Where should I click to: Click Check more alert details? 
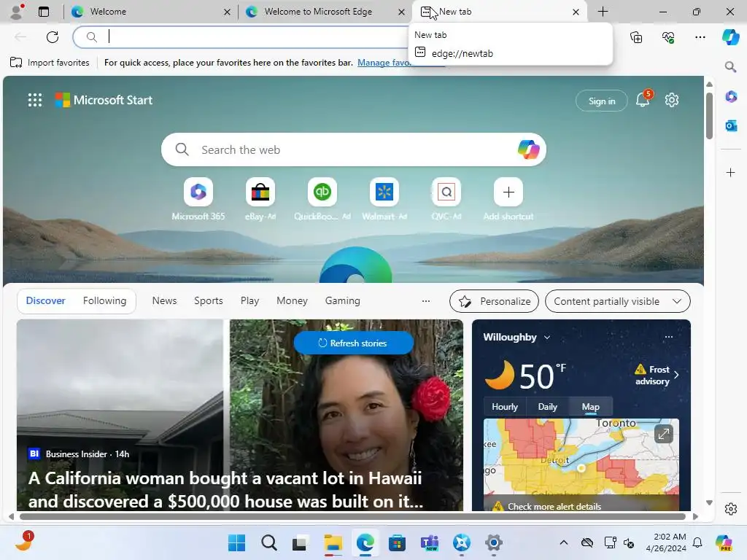(554, 507)
